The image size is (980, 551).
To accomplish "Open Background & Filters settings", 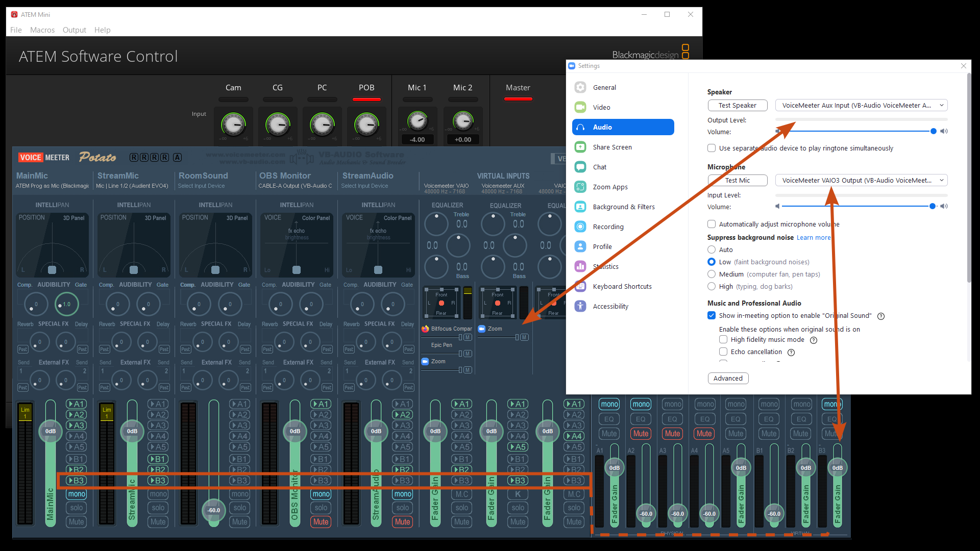I will click(x=623, y=207).
